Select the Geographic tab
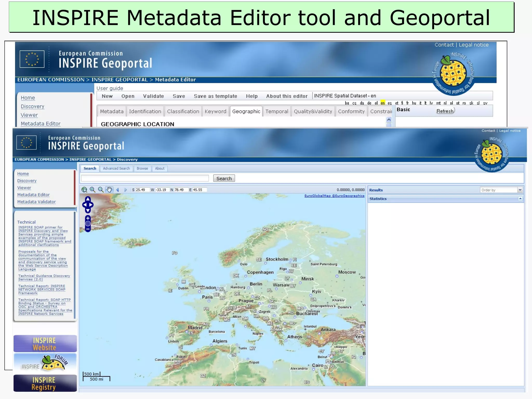532x399 pixels. [246, 111]
